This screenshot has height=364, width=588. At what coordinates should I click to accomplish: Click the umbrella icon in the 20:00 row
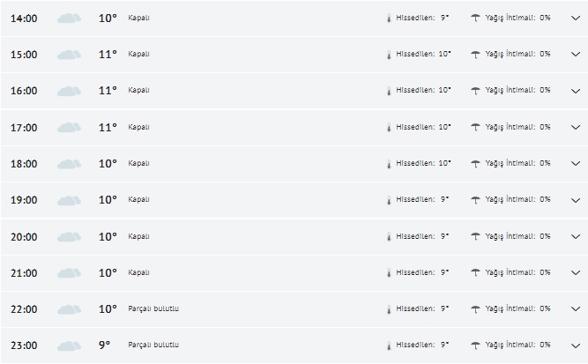pyautogui.click(x=476, y=236)
